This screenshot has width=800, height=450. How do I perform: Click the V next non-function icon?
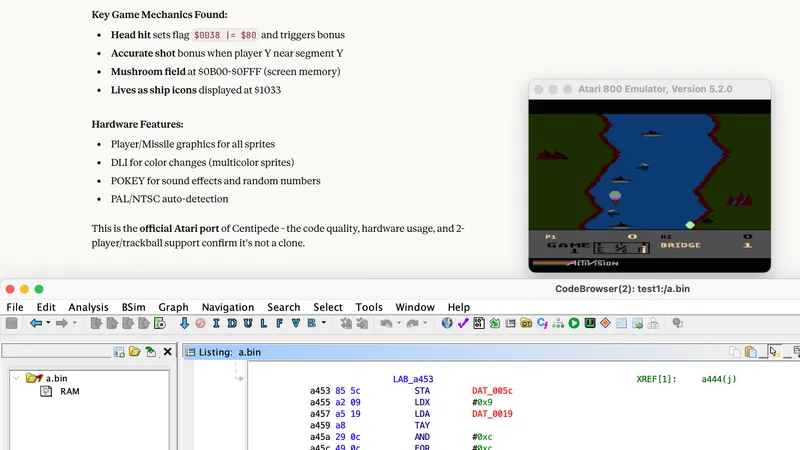click(x=296, y=323)
